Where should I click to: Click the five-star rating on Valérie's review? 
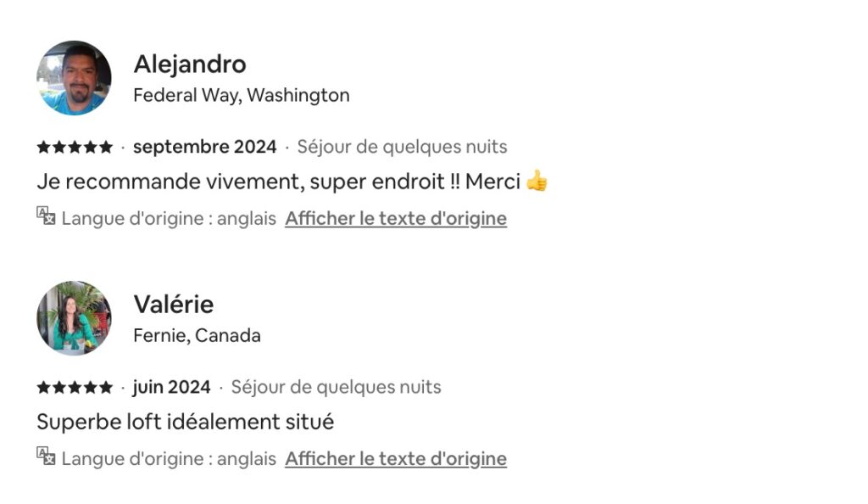(75, 388)
